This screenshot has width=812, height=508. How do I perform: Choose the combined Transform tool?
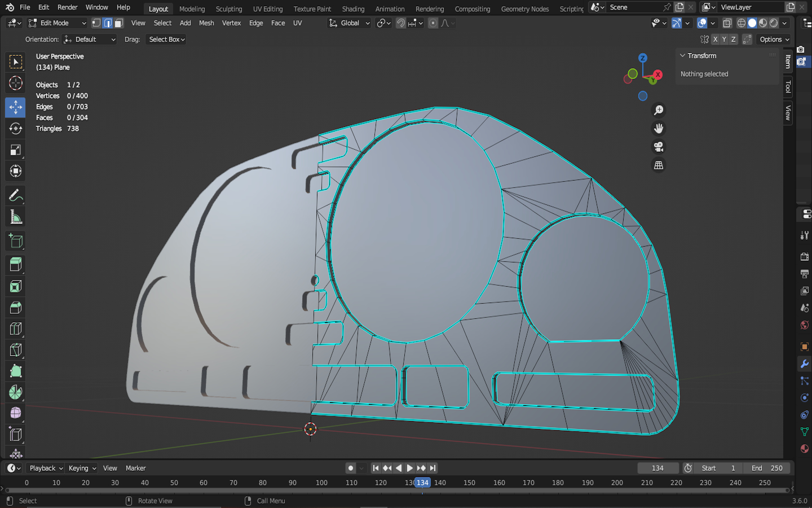[16, 171]
